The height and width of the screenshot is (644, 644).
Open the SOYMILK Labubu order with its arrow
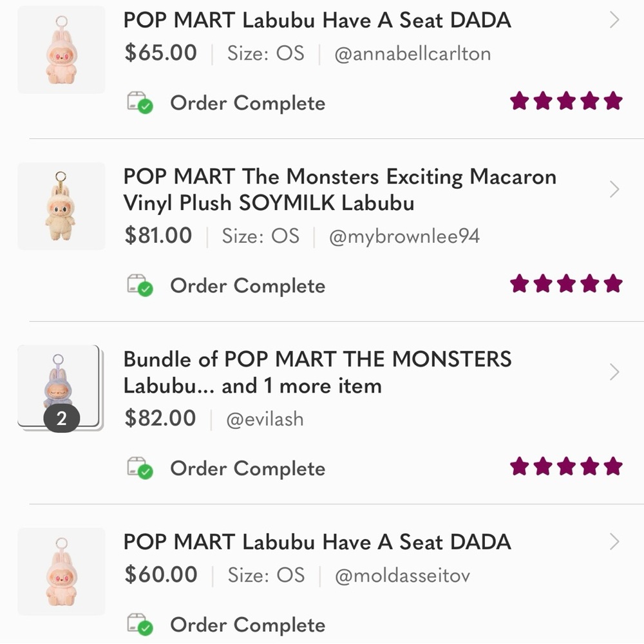click(x=615, y=189)
